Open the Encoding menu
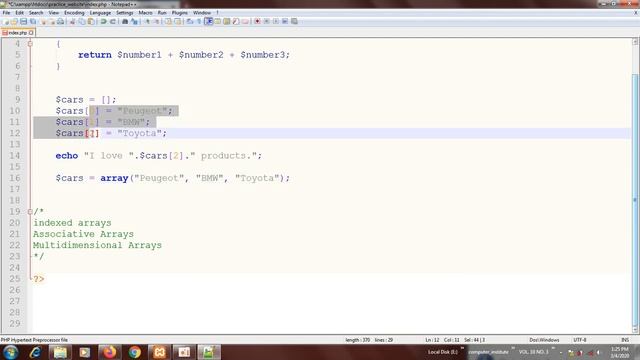640x360 pixels. [x=74, y=13]
